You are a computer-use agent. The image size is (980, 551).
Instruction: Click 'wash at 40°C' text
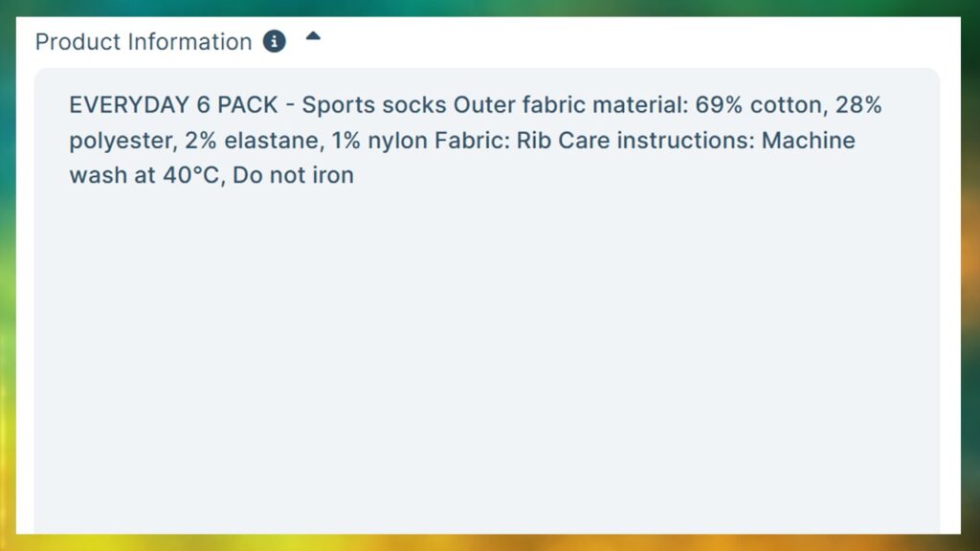[145, 176]
